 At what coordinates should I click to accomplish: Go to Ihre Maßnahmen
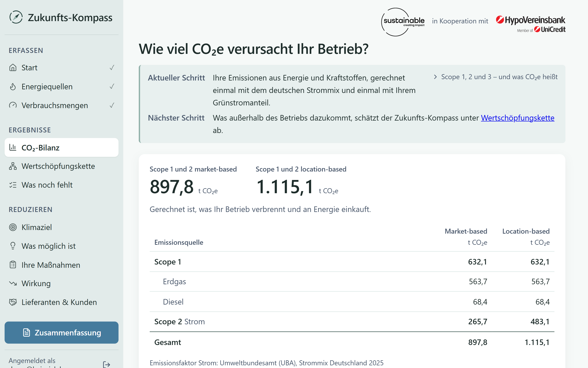pos(61,265)
